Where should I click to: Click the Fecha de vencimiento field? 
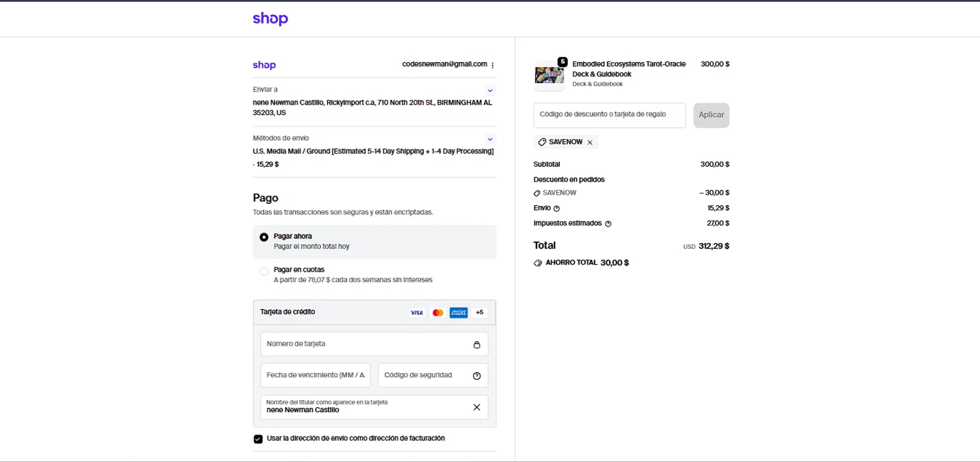pyautogui.click(x=316, y=375)
